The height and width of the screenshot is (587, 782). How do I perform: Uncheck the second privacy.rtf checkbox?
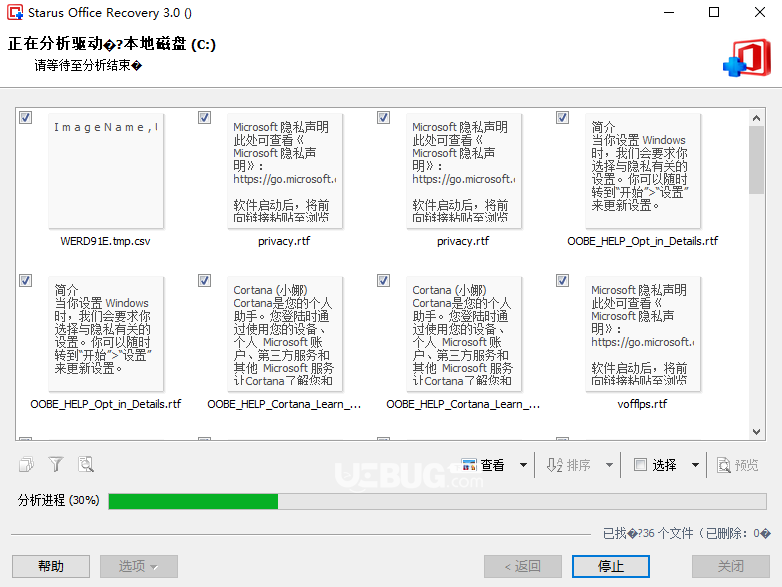[384, 118]
